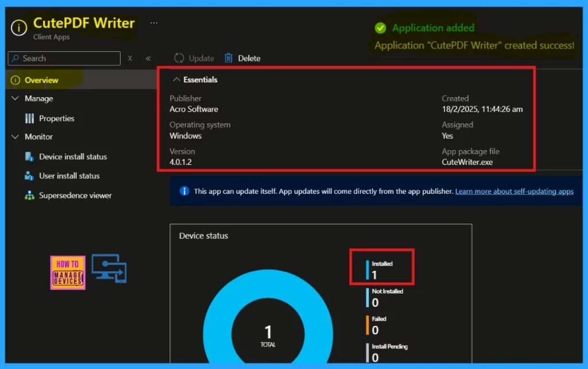Screen dimensions: 588x369
Task: Click the Properties bars icon
Action: click(x=29, y=118)
